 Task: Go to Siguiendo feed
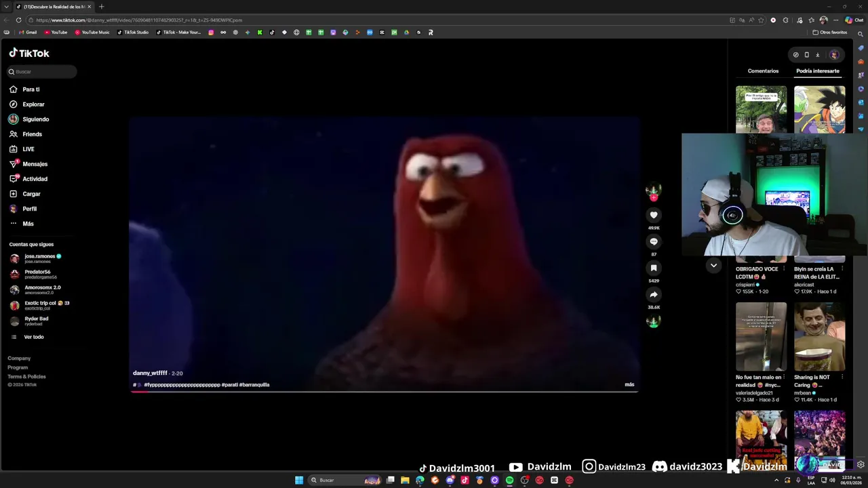(29, 119)
